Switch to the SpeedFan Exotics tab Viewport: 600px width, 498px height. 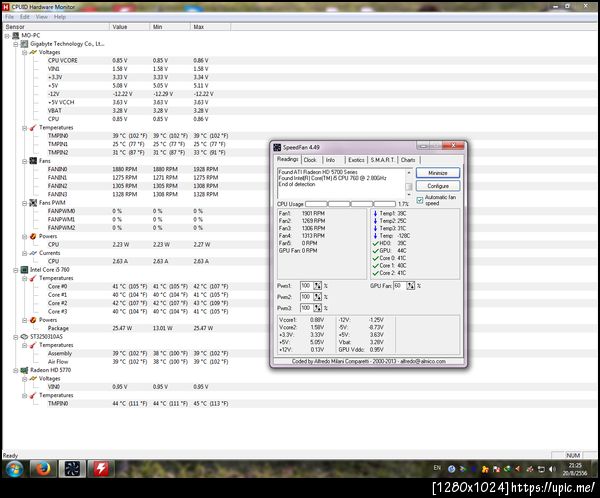coord(356,160)
